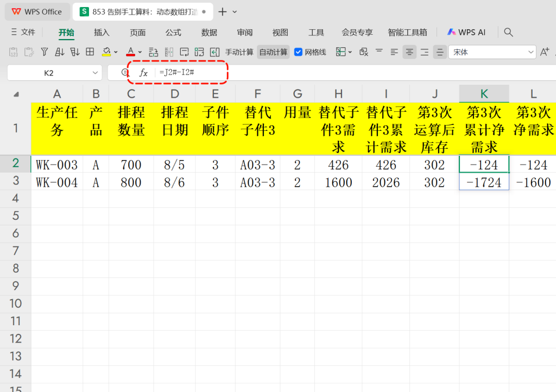The height and width of the screenshot is (392, 556).
Task: Select the 公式 ribbon tab
Action: point(173,33)
